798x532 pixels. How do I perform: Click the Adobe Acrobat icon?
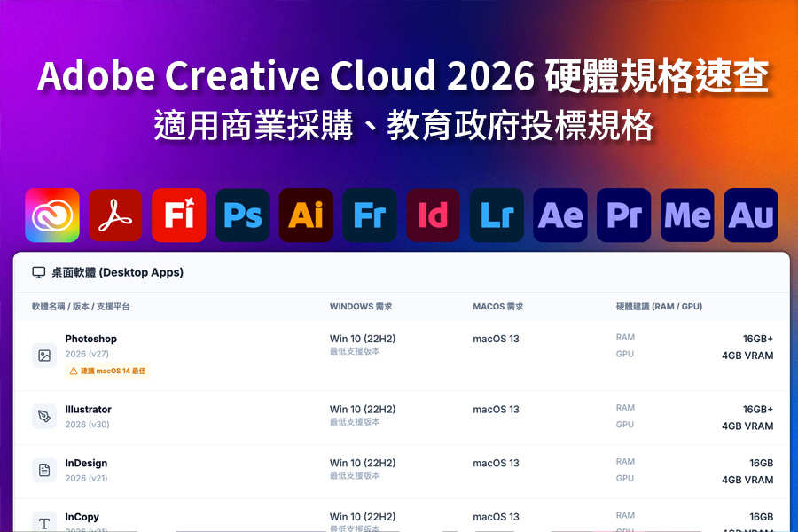tap(115, 215)
